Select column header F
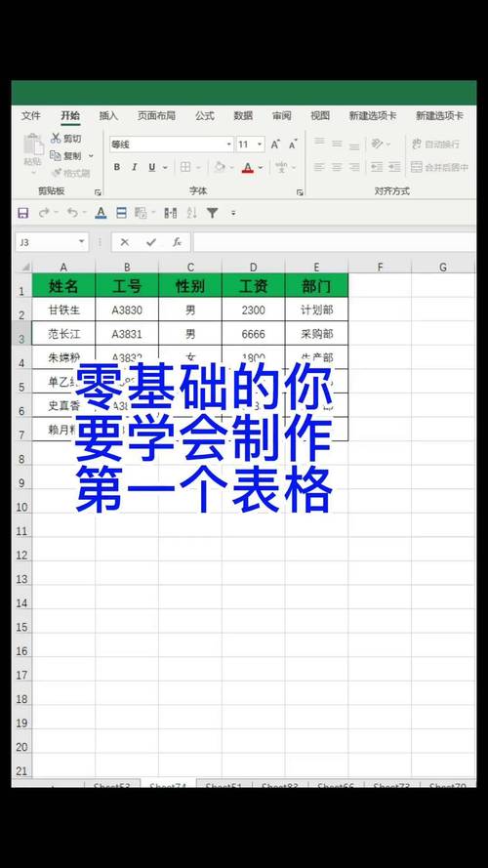Viewport: 488px width, 868px height. pyautogui.click(x=380, y=267)
